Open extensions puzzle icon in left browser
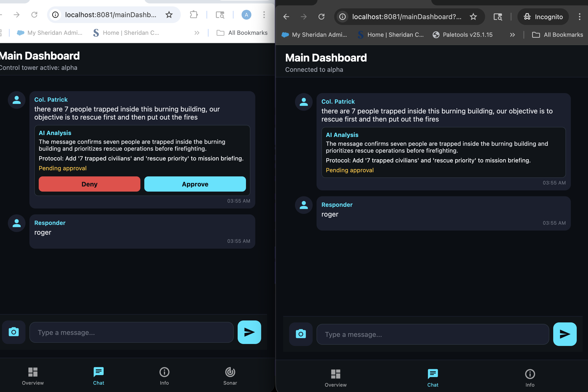This screenshot has height=392, width=588. pos(194,15)
